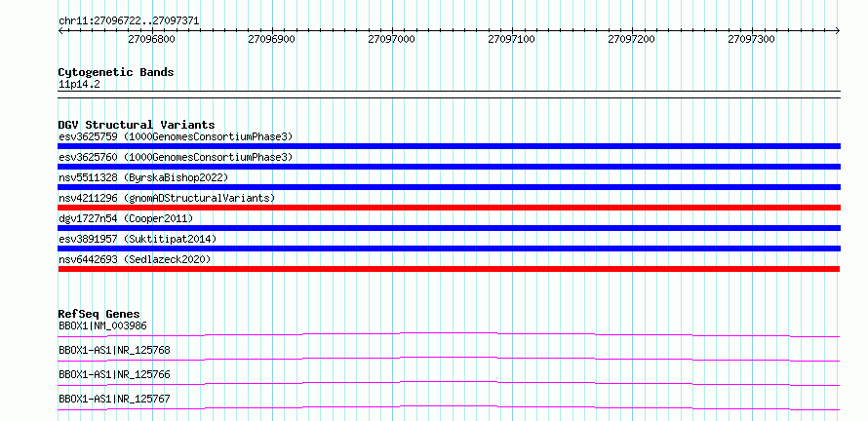This screenshot has width=868, height=421.
Task: Click the chr11:27096722..27097371 region label
Action: pyautogui.click(x=129, y=21)
